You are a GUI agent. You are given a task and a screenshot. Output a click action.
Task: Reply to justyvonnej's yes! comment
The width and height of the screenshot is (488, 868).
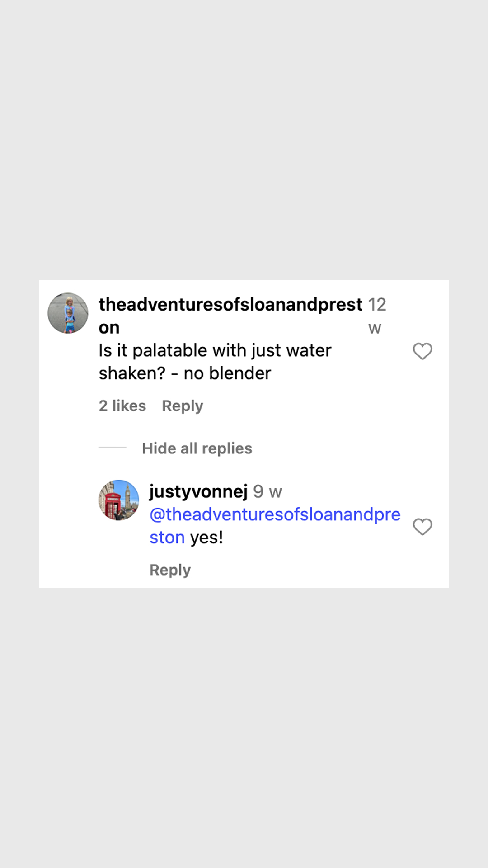pos(170,570)
